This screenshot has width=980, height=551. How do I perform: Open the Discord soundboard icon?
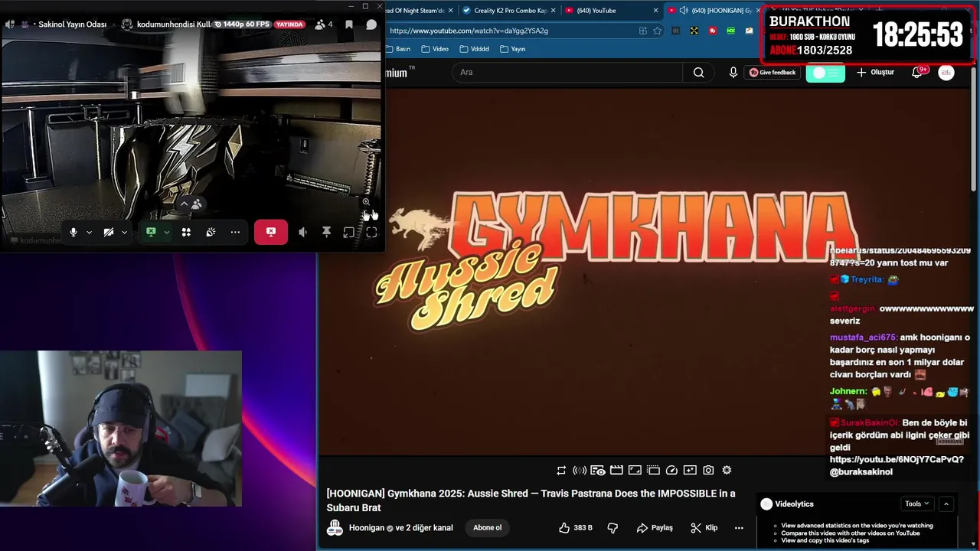click(x=211, y=232)
